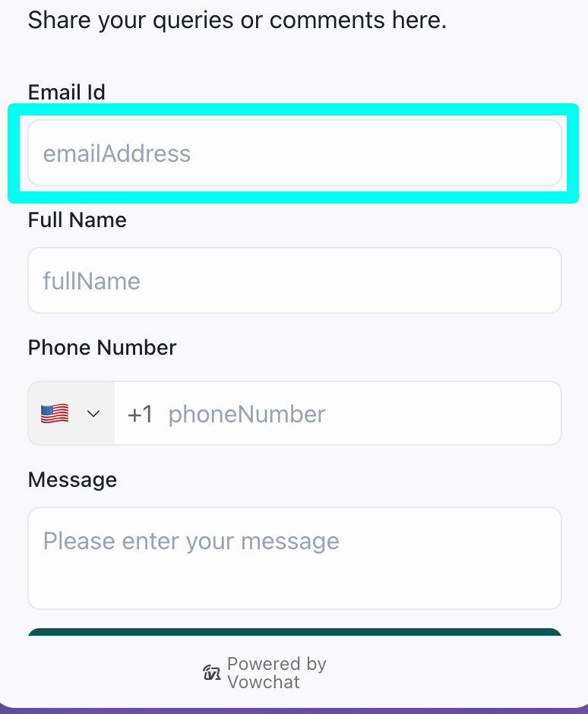
Task: Click the Full Name label
Action: [x=77, y=220]
